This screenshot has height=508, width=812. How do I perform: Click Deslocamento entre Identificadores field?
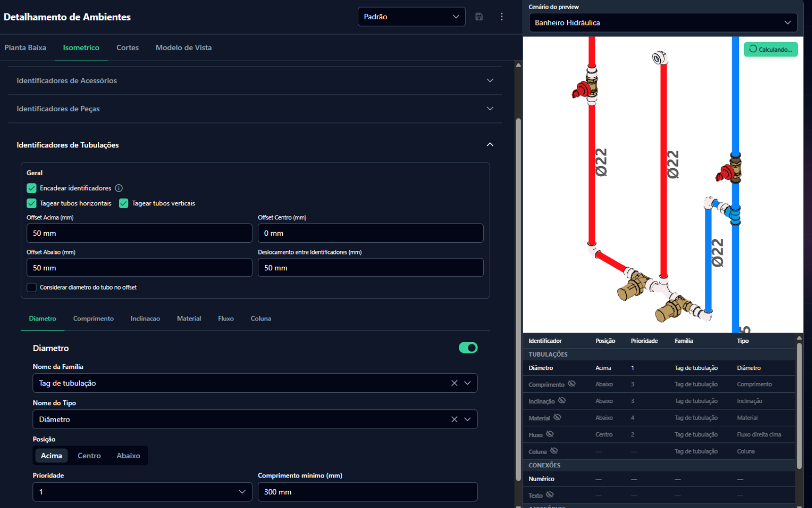click(x=370, y=268)
